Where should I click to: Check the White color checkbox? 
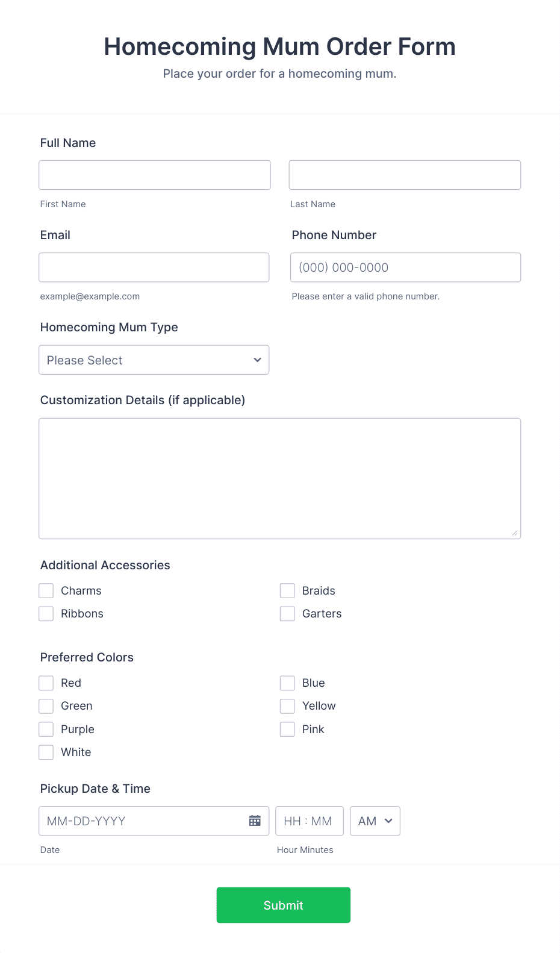[x=46, y=752]
